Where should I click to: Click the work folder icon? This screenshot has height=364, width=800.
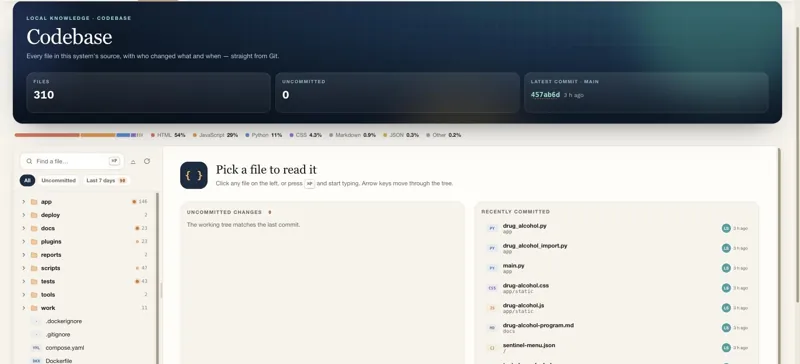[x=34, y=308]
